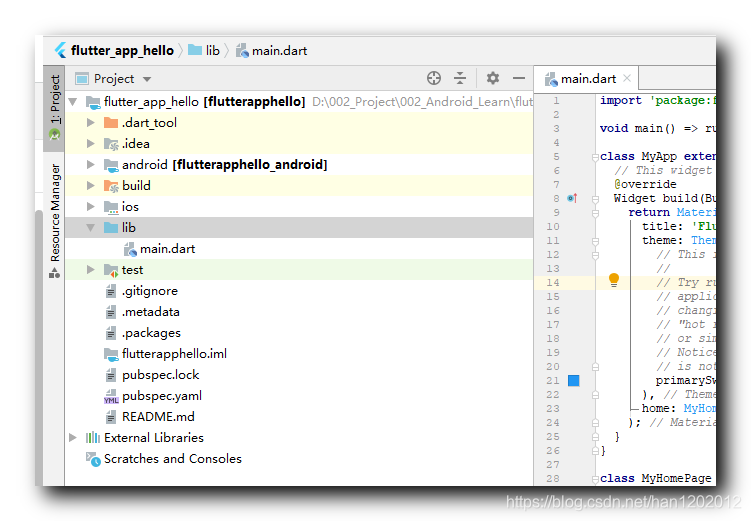Image resolution: width=751 pixels, height=521 pixels.
Task: Expand the .idea folder
Action: [x=91, y=144]
